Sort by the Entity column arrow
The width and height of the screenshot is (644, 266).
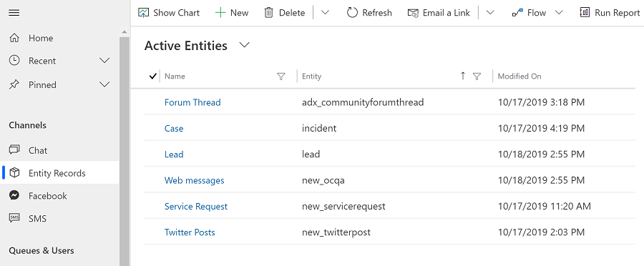click(x=463, y=76)
